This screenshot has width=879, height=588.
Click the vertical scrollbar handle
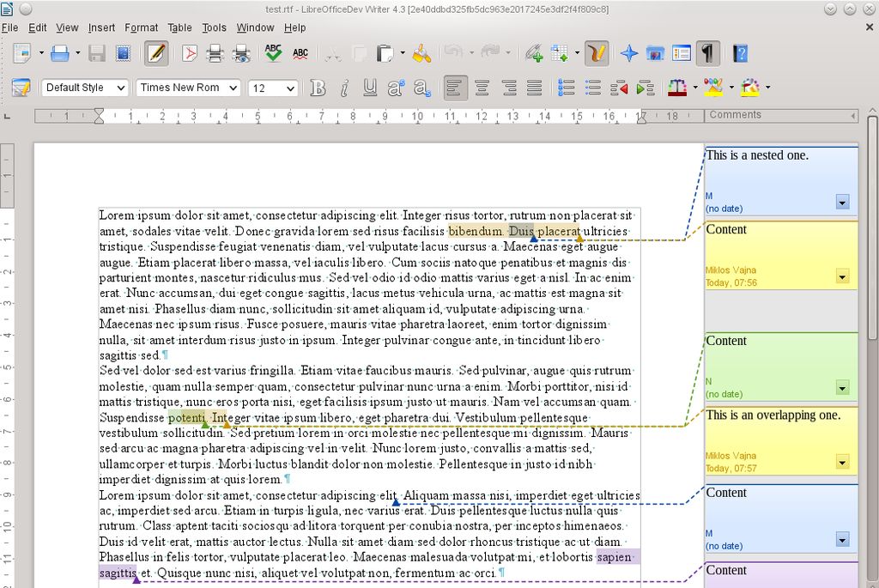coord(872,227)
